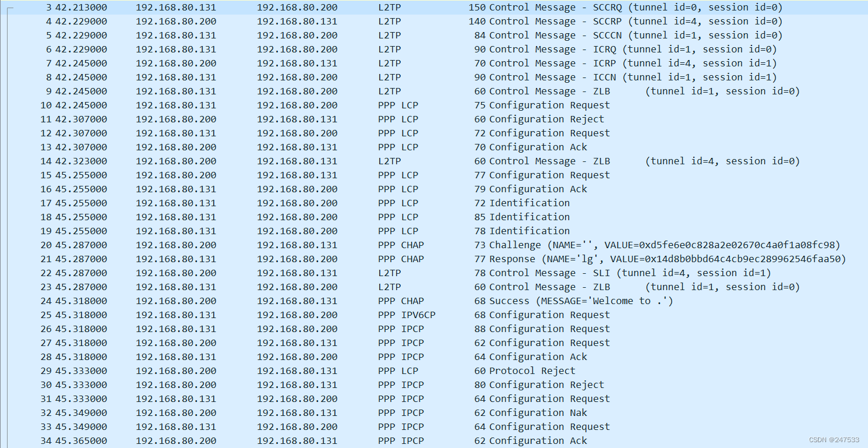Viewport: 868px width, 448px height.
Task: Click source 192.168.80.200 in packet 20
Action: (x=176, y=245)
